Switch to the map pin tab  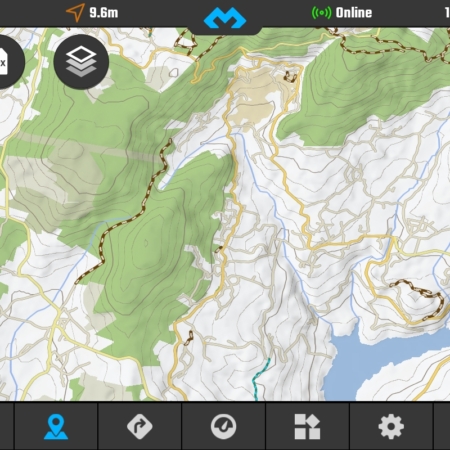pos(56,426)
